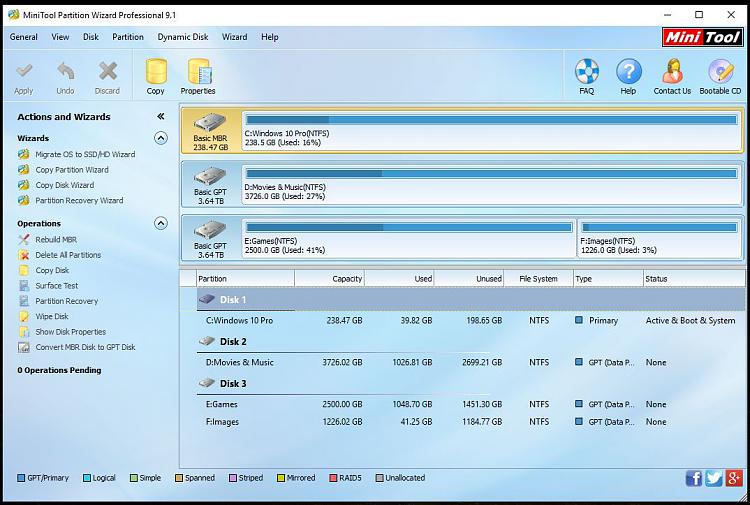Click the MiniTool logo

702,37
